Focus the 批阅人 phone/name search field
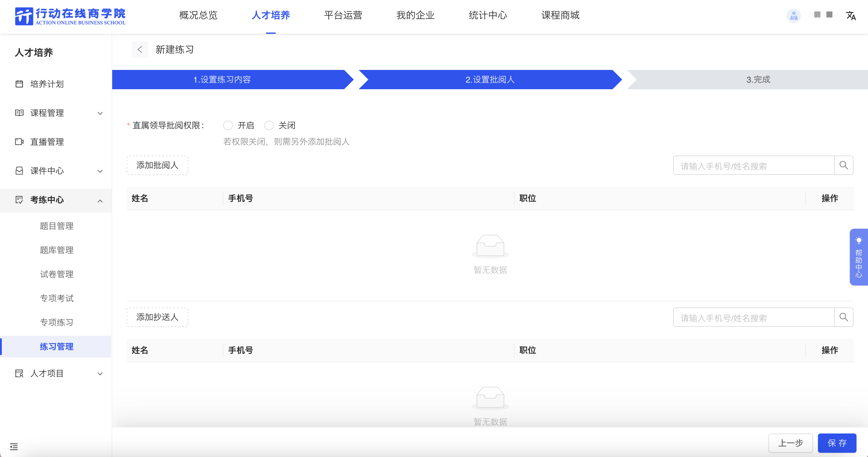This screenshot has height=457, width=868. (754, 165)
